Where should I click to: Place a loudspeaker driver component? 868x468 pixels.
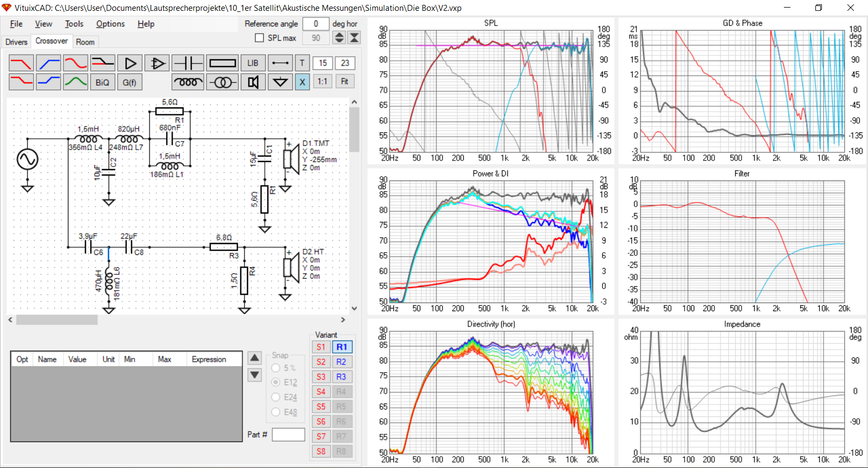pyautogui.click(x=253, y=82)
